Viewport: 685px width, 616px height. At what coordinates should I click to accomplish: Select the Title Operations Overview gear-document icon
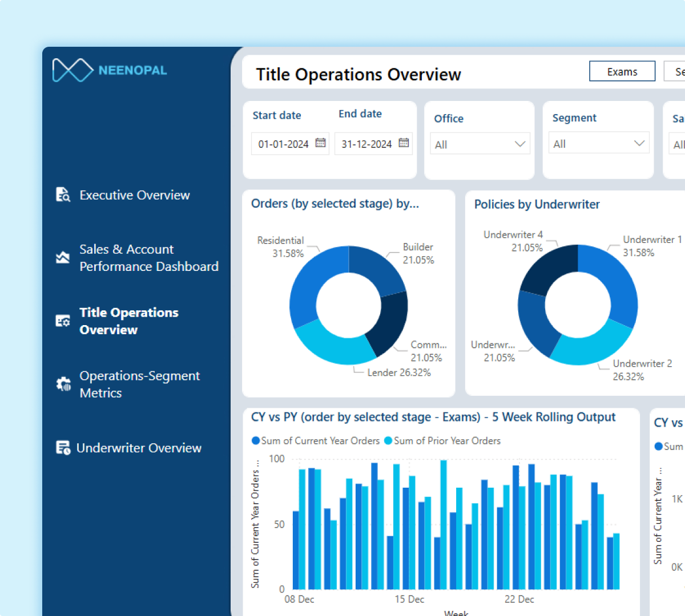(63, 321)
